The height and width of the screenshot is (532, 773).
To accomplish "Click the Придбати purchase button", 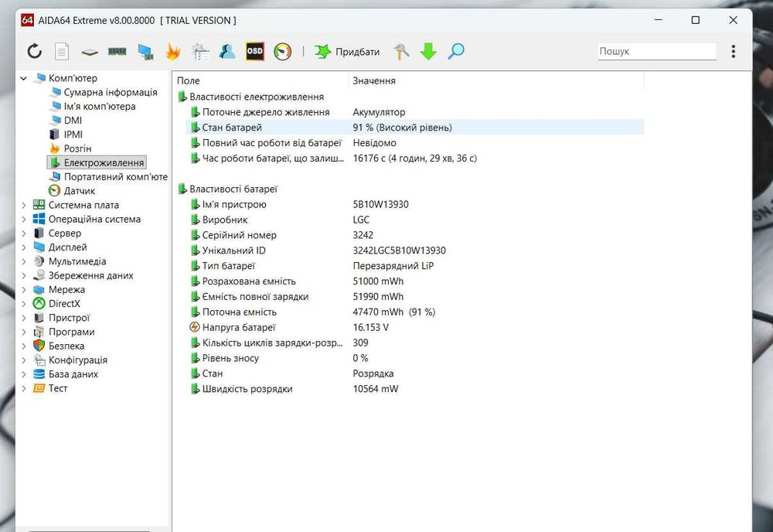I will [348, 52].
